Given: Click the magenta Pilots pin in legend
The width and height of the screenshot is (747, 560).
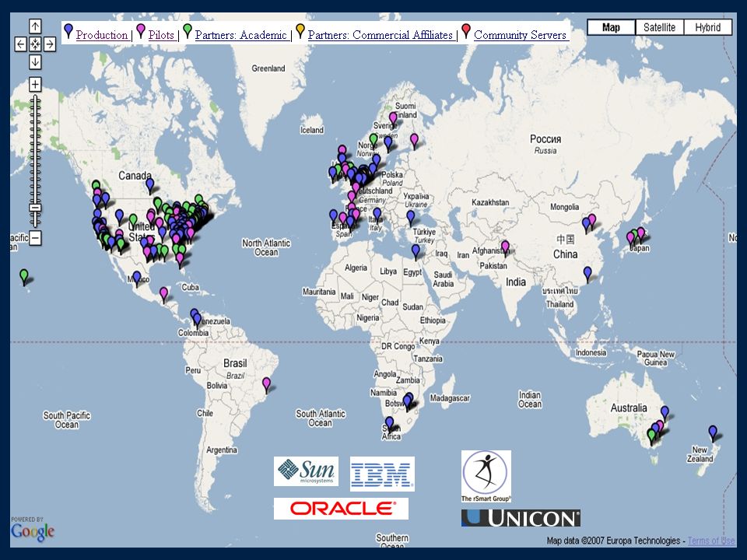Looking at the screenshot, I should [x=141, y=30].
